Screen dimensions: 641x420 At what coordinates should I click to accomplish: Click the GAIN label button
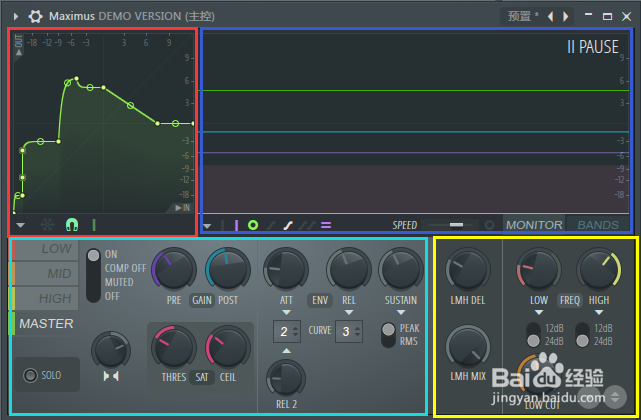[202, 301]
